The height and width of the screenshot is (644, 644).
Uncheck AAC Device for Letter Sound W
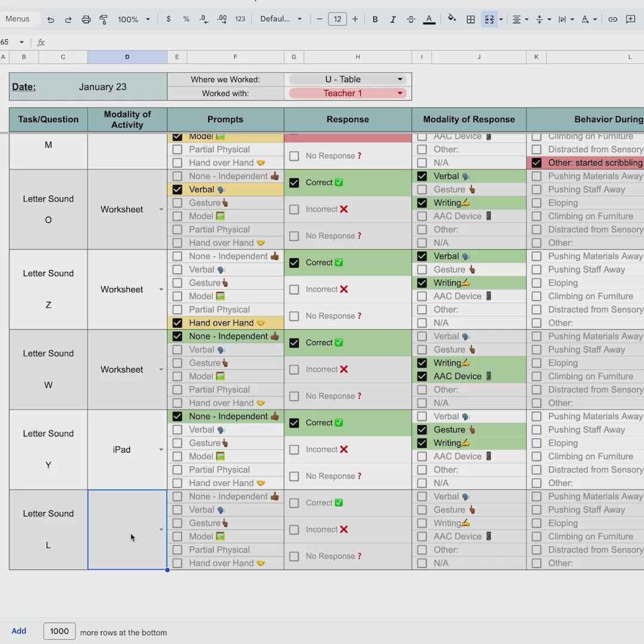422,376
